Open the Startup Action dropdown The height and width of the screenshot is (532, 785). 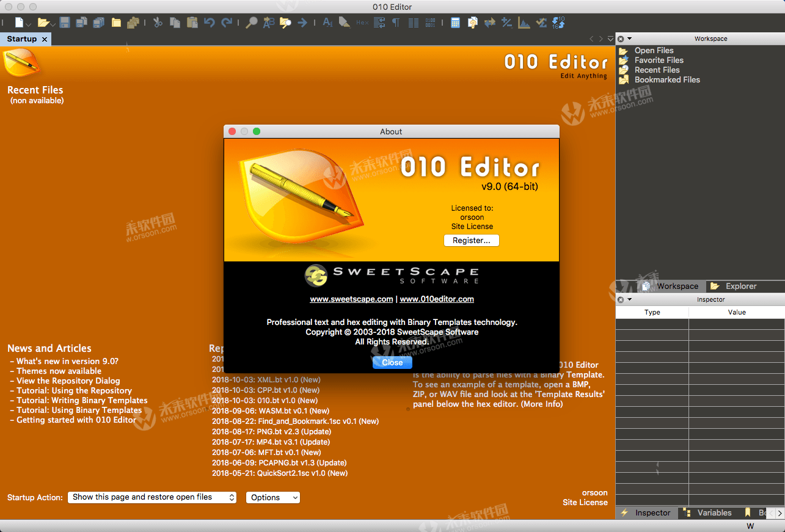pos(152,497)
